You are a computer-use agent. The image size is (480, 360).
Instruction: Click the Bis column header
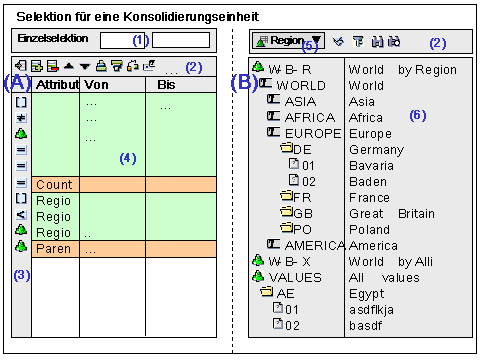(x=181, y=85)
